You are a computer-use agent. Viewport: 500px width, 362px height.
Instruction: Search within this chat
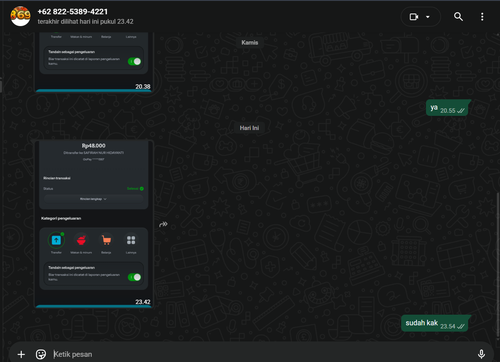click(x=458, y=17)
